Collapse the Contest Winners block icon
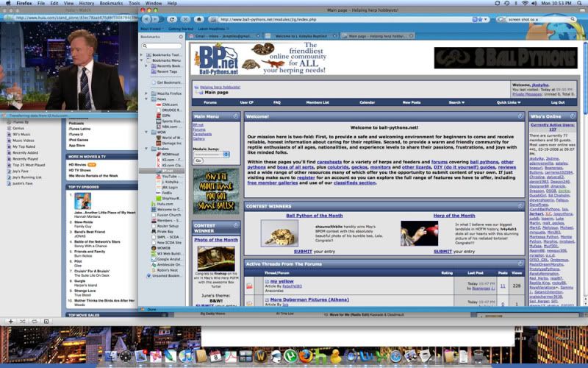The height and width of the screenshot is (368, 588). click(x=520, y=206)
